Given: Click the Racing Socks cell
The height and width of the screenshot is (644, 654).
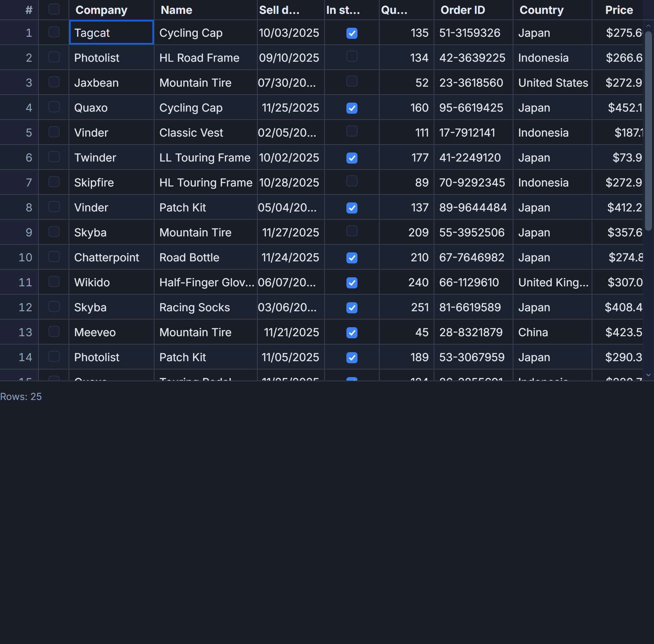Looking at the screenshot, I should pos(206,307).
